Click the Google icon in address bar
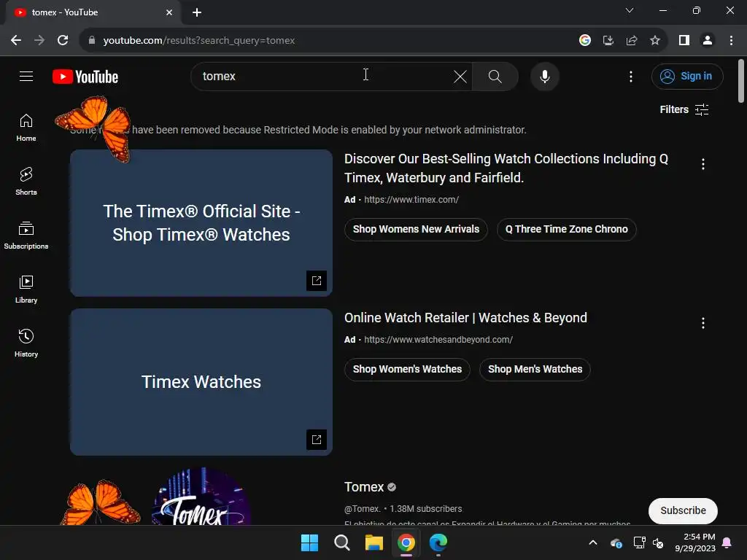This screenshot has width=747, height=560. [585, 41]
